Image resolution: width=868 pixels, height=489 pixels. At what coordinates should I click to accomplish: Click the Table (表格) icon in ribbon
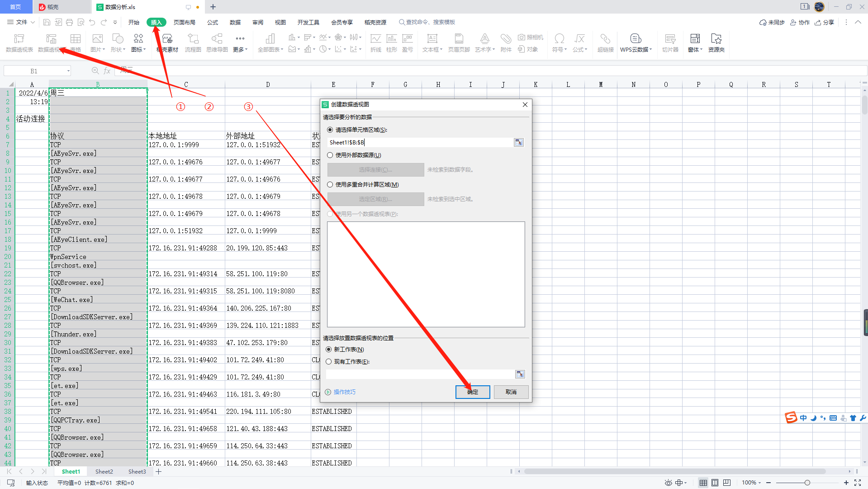click(x=76, y=43)
